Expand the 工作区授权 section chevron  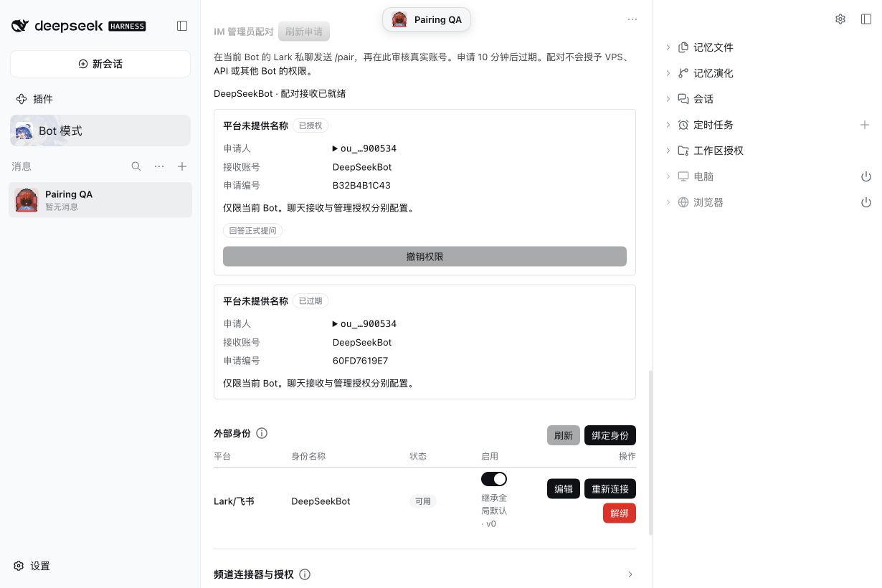click(668, 151)
